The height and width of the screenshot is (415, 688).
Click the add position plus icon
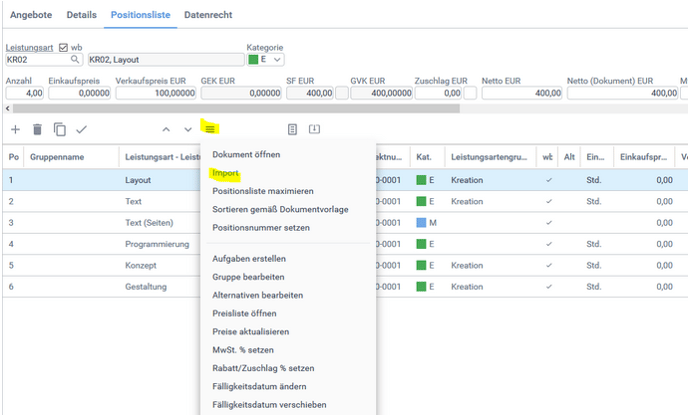tap(15, 129)
